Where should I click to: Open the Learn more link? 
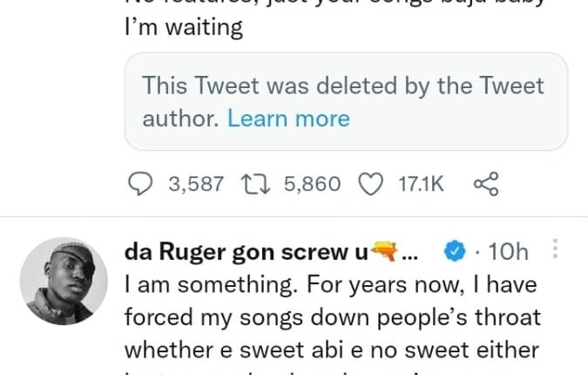[x=288, y=118]
